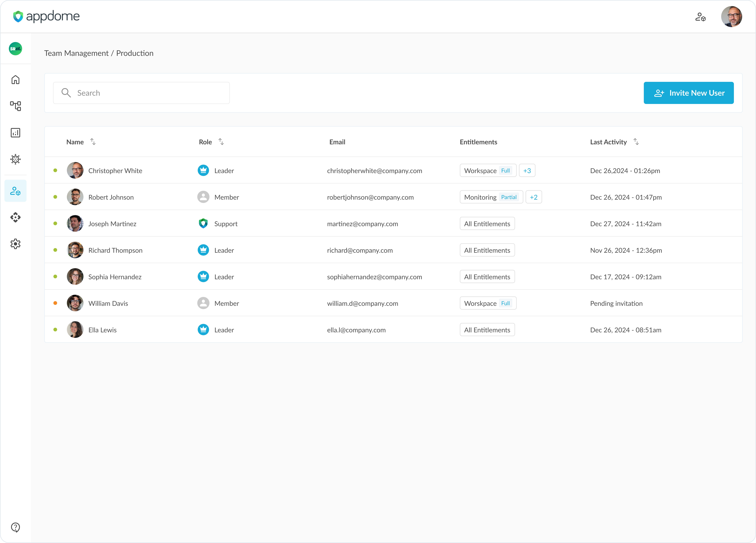Click Ella Lewis's All Entitlements tag
756x543 pixels.
point(487,330)
